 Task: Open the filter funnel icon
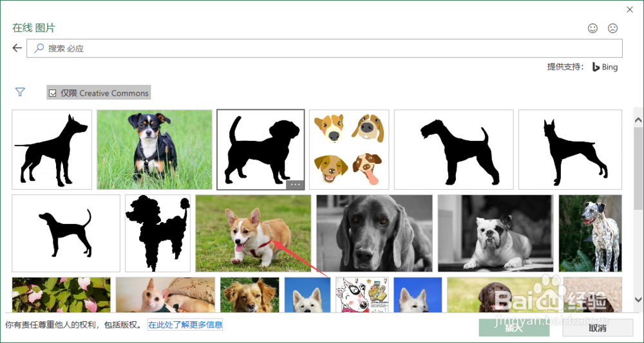20,92
